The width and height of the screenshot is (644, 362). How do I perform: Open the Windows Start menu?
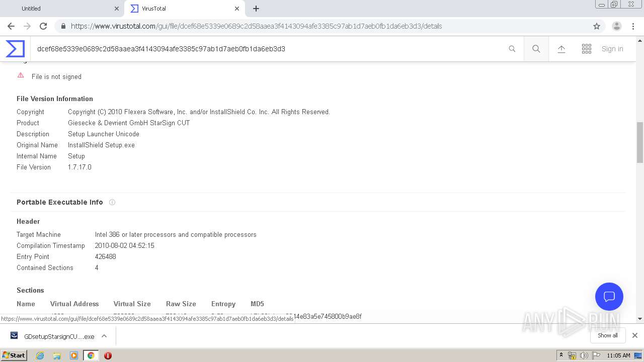[14, 355]
